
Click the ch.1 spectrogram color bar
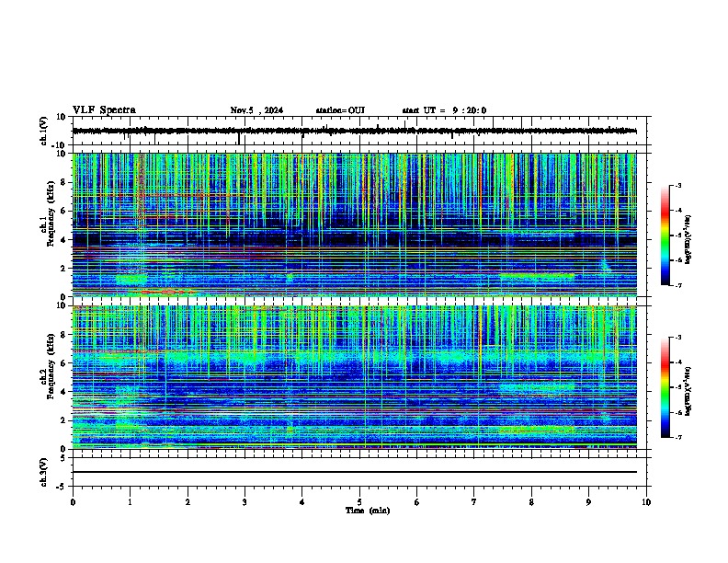[665, 236]
